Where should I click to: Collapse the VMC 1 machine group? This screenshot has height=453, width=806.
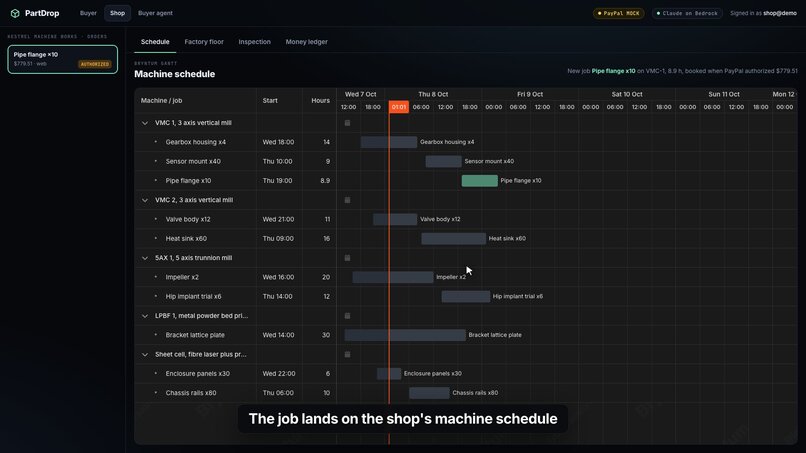(145, 123)
